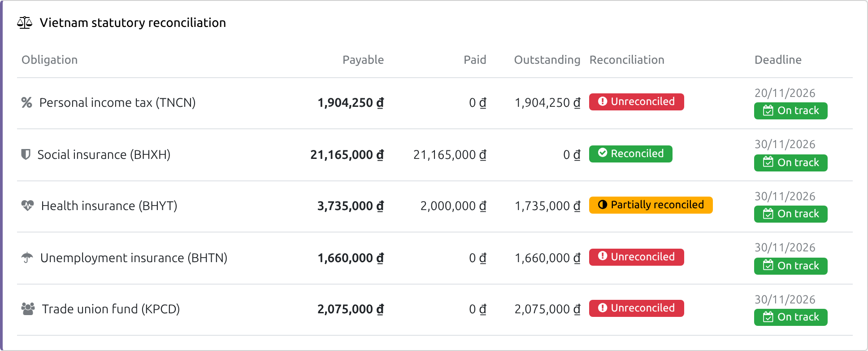The width and height of the screenshot is (868, 351).
Task: Select the Deadline column header
Action: point(778,60)
